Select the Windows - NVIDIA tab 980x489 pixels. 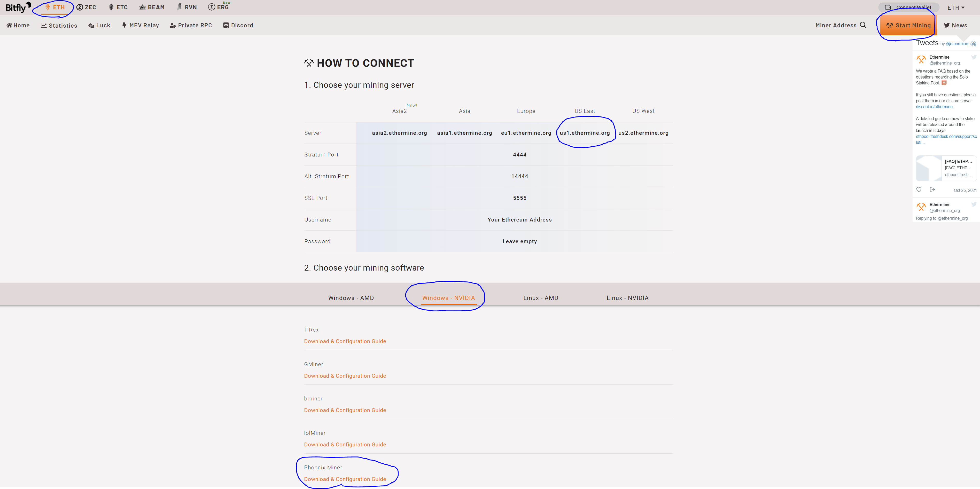tap(448, 298)
